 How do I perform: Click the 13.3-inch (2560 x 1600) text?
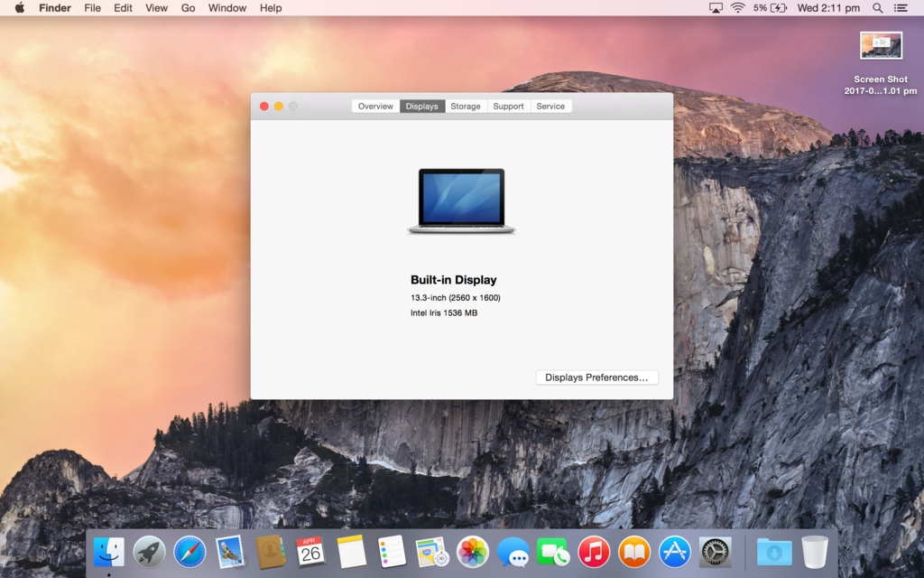456,298
